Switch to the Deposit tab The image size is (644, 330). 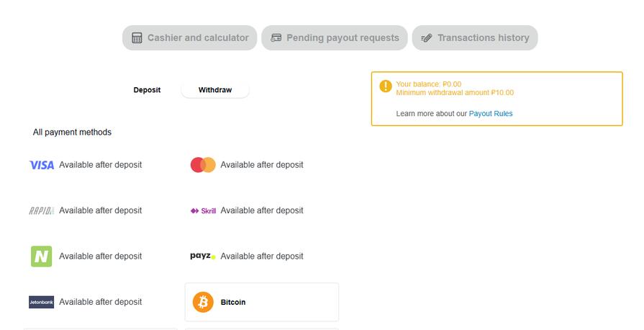pyautogui.click(x=147, y=90)
